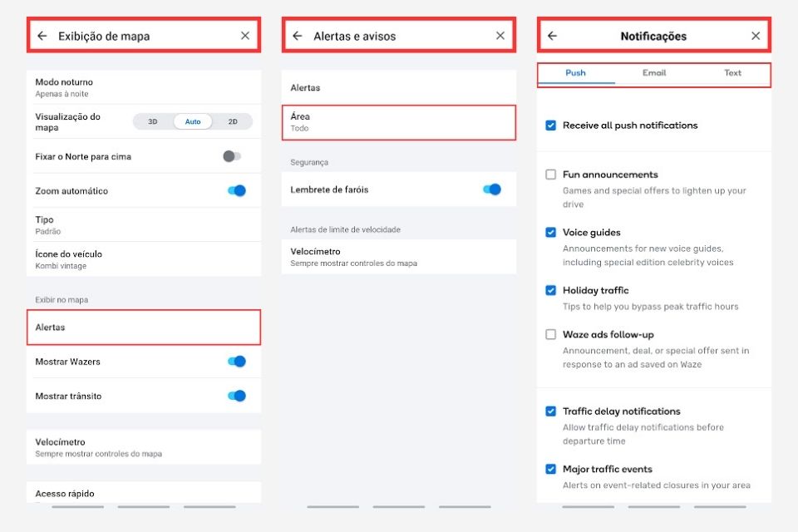Click 'Alertas de limite de velocidade' label

pos(346,229)
